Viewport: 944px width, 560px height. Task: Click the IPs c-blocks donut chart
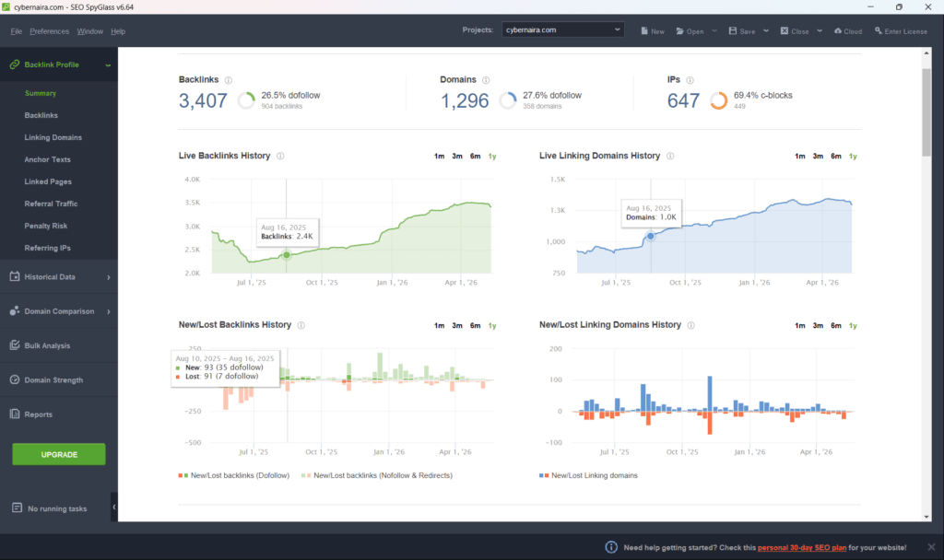click(718, 100)
